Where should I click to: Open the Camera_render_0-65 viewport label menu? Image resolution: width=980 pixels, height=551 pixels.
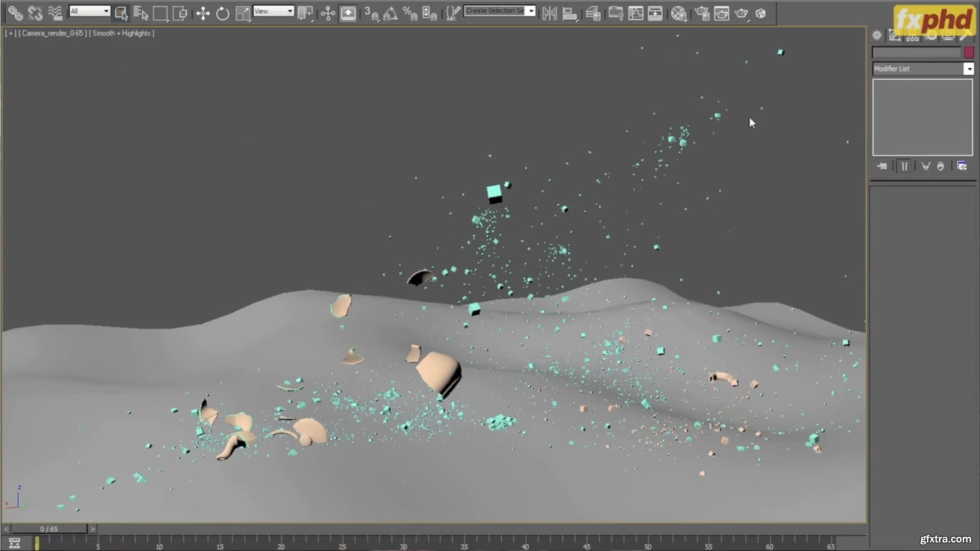tap(52, 33)
